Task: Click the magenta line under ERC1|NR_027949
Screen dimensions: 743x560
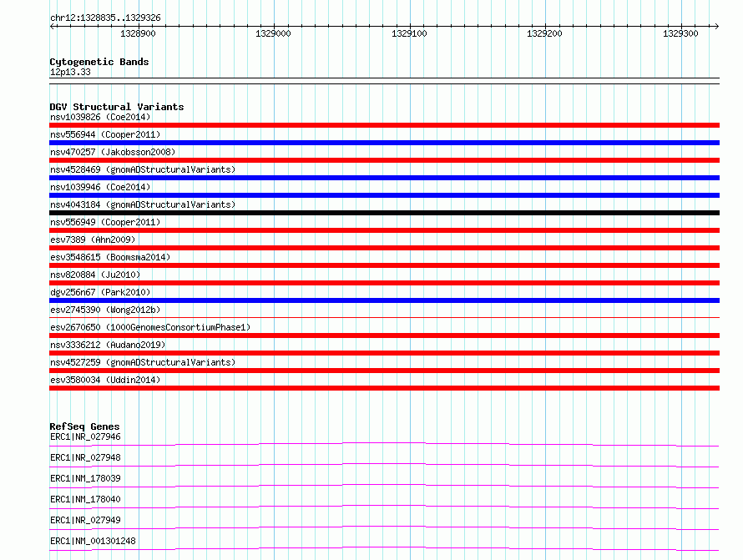Action: (x=384, y=527)
